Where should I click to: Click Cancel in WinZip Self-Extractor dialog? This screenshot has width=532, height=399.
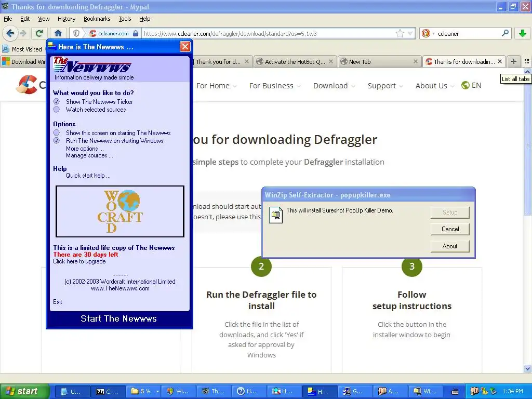point(450,229)
